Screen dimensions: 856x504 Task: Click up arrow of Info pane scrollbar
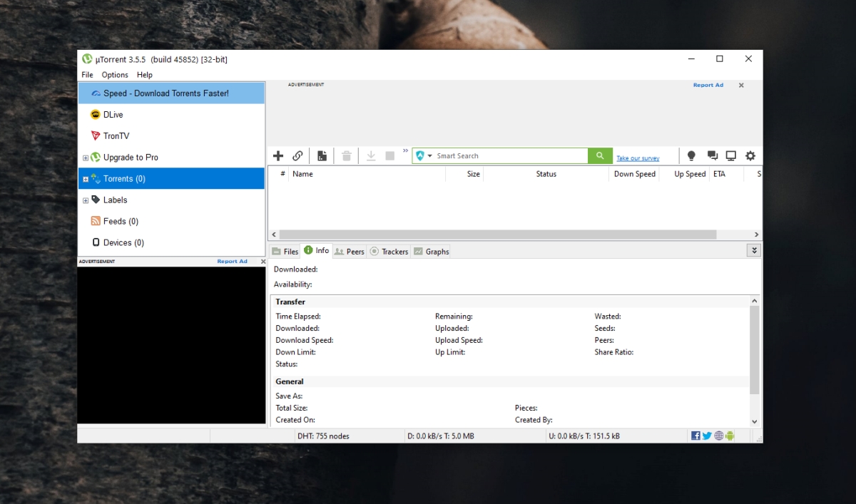click(x=755, y=301)
